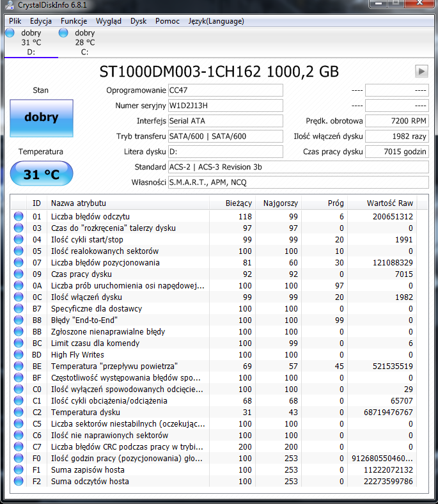Viewport: 438px width, 504px height.
Task: Click the 7200 RPM rotation speed field
Action: coord(397,121)
